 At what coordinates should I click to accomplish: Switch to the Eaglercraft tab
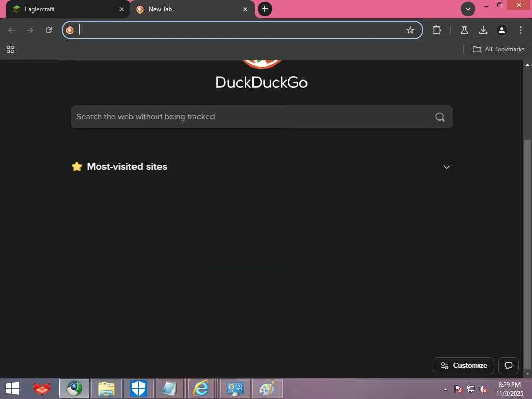[x=67, y=9]
